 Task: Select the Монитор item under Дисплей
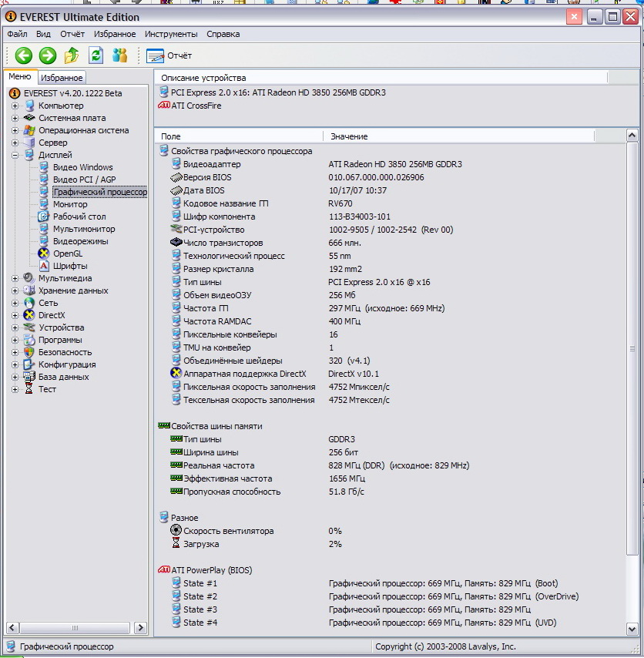[69, 204]
